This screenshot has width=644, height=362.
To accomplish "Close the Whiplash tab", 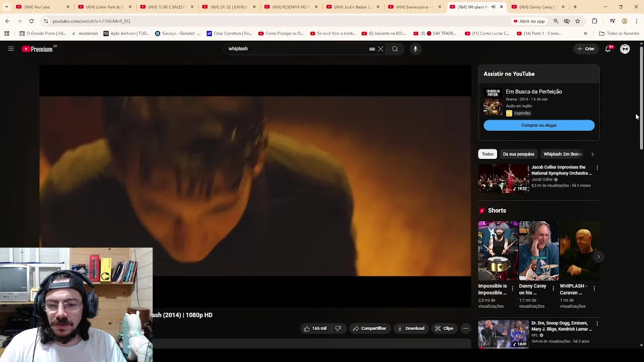I will [x=501, y=7].
